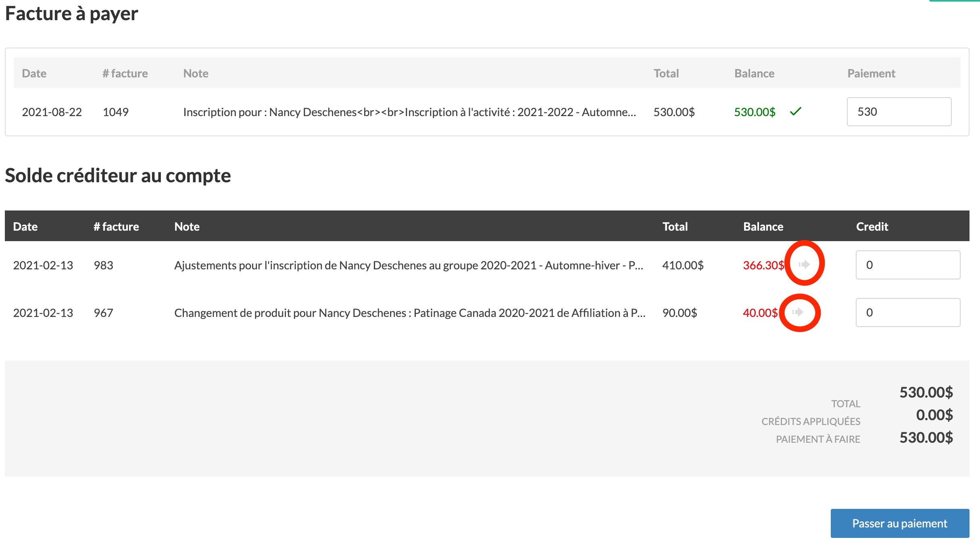Click Changement de produit note text
Image resolution: width=980 pixels, height=550 pixels.
(x=409, y=313)
